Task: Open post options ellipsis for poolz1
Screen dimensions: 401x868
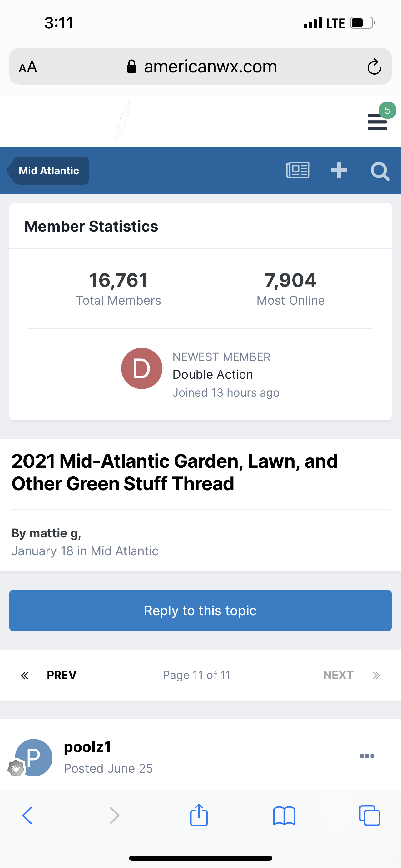Action: coord(367,756)
